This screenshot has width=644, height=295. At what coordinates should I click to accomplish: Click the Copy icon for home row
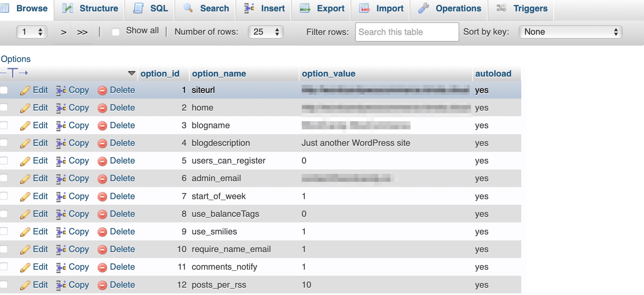(61, 108)
